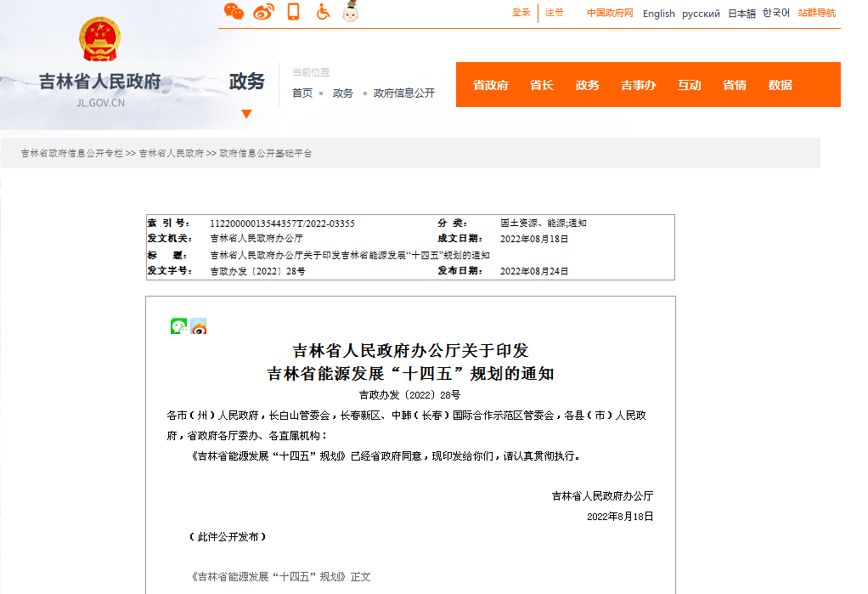Select the accessibility wheelchair icon
This screenshot has height=594, width=868.
pyautogui.click(x=322, y=12)
